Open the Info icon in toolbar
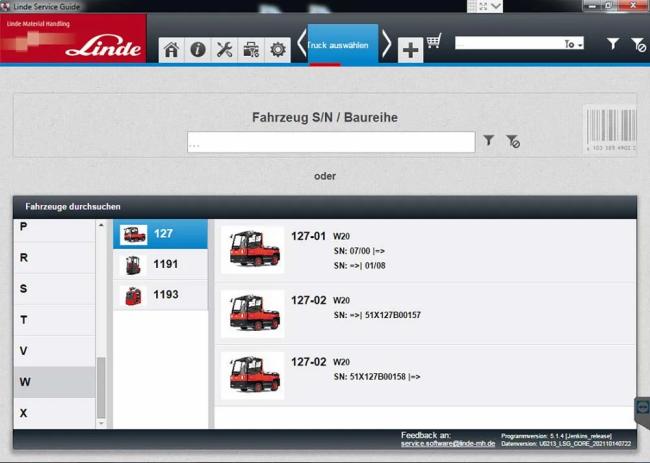Image resolution: width=650 pixels, height=463 pixels. (198, 50)
